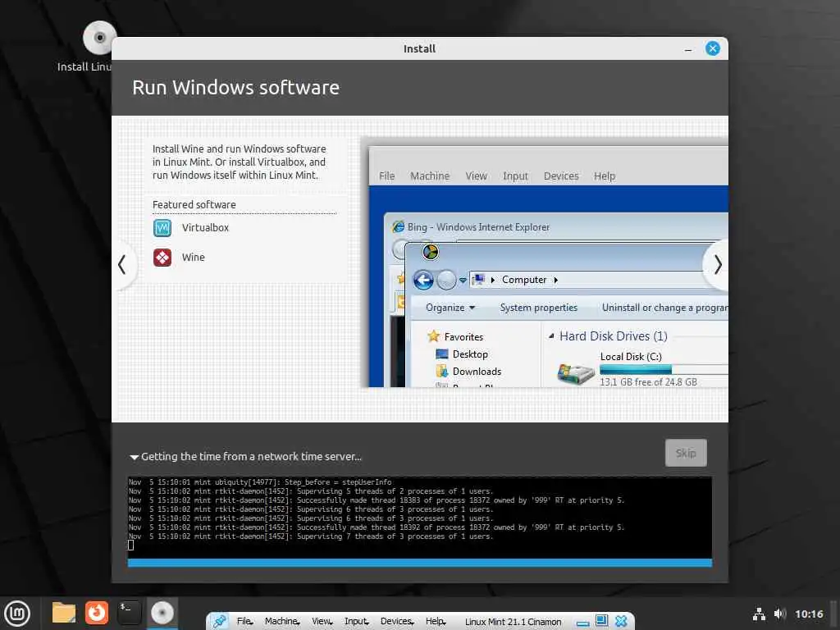Launch the Files folder from the panel
Image resolution: width=840 pixels, height=630 pixels.
pos(64,613)
